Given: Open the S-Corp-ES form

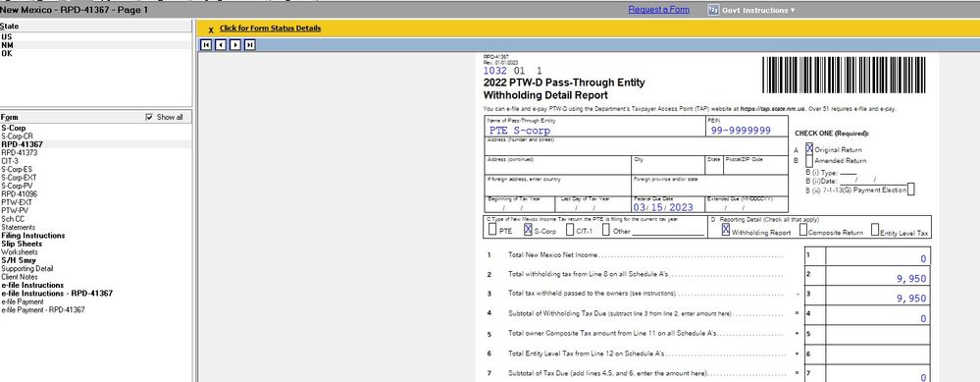Looking at the screenshot, I should pos(95,170).
